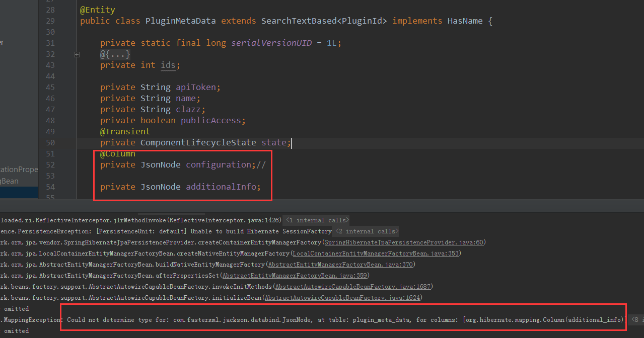This screenshot has height=338, width=644.
Task: Click the "@Column" annotation inside the red box
Action: pos(117,153)
